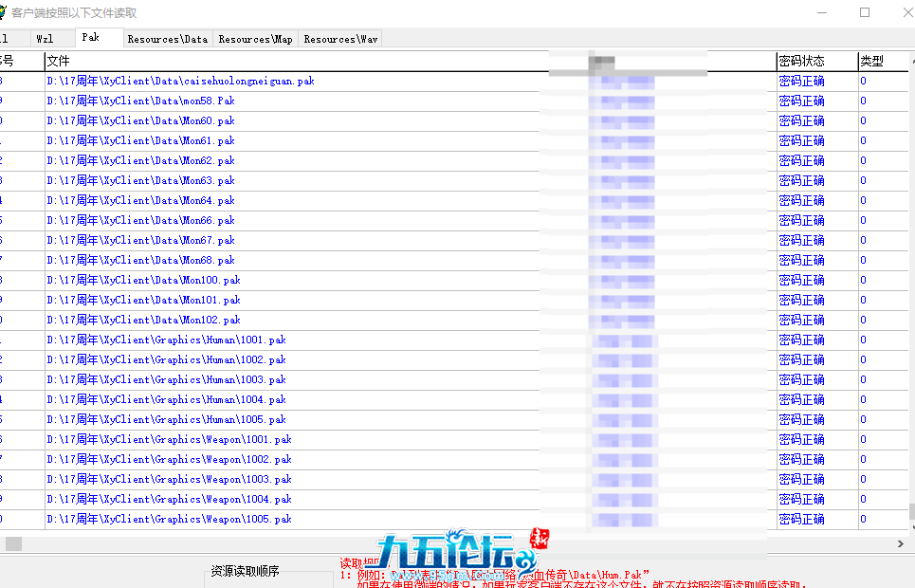Click 密码正确 status in caisehuolongneiguan.pak row
Image resolution: width=915 pixels, height=588 pixels.
tap(801, 82)
